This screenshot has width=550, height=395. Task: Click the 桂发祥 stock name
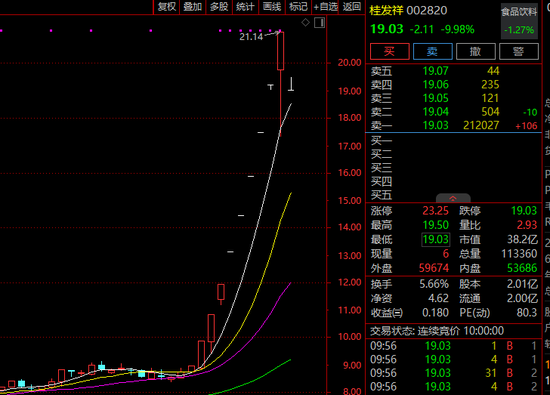(386, 11)
